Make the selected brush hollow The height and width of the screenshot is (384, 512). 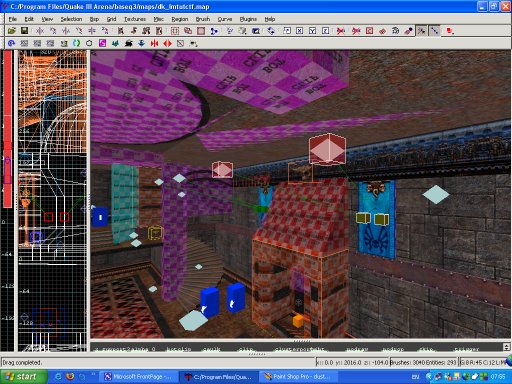tap(201, 31)
